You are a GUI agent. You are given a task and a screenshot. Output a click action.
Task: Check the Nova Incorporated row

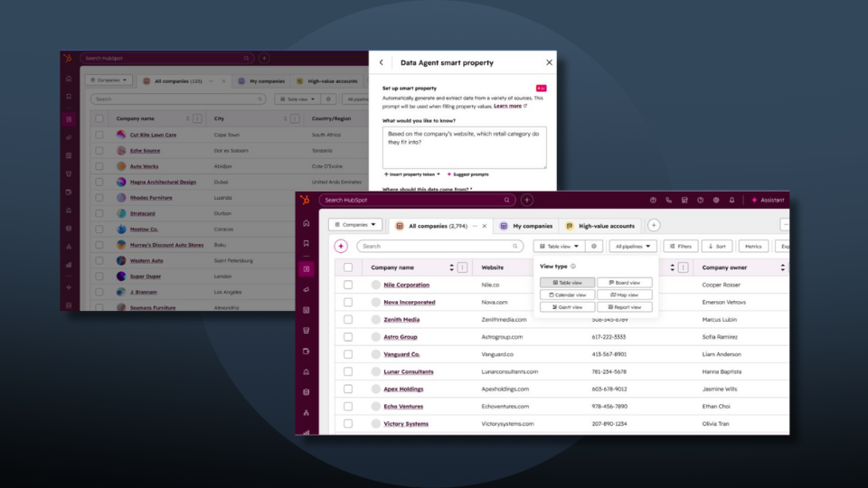(x=347, y=302)
